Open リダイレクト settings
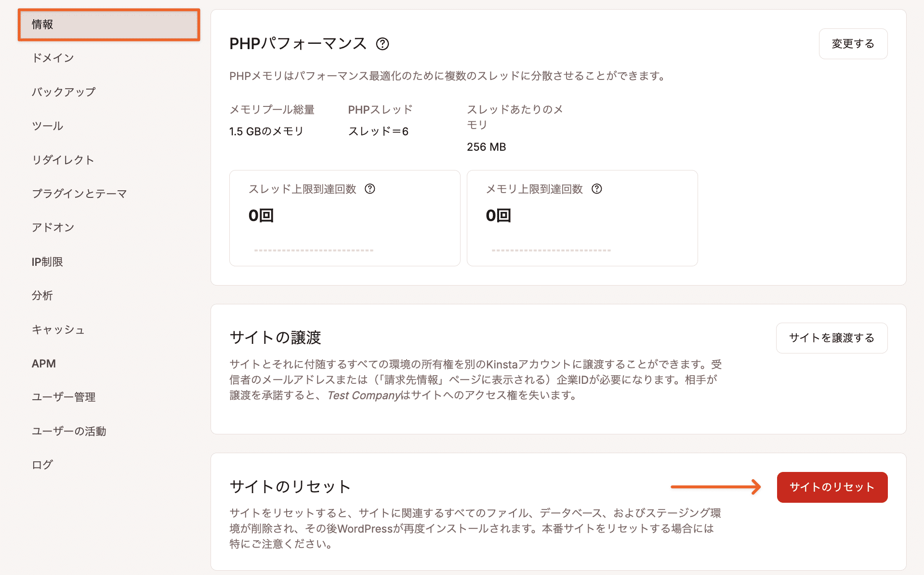The image size is (924, 575). (63, 160)
